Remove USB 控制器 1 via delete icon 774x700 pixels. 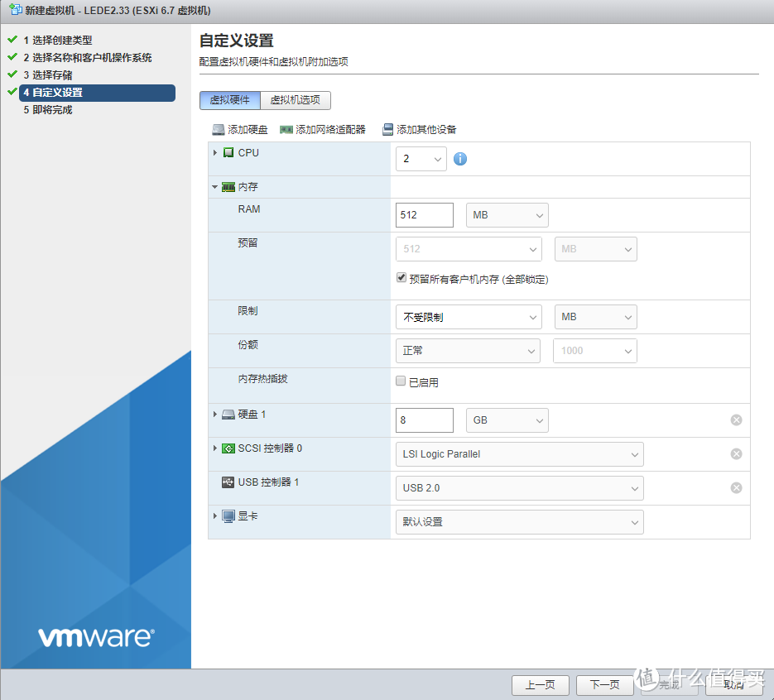click(x=736, y=487)
